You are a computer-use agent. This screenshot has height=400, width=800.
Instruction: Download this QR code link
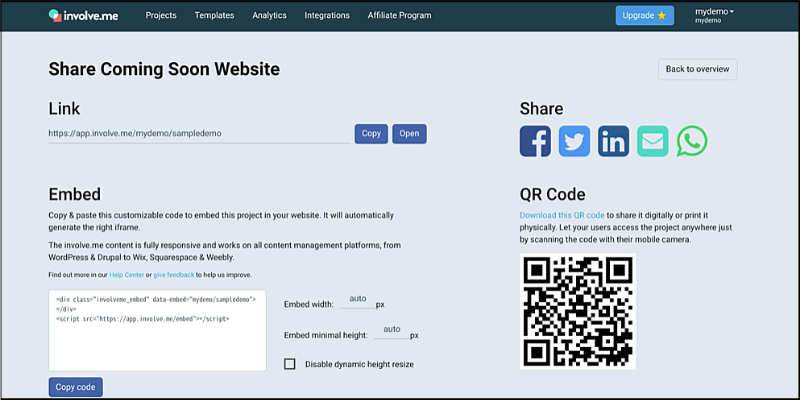(x=562, y=215)
